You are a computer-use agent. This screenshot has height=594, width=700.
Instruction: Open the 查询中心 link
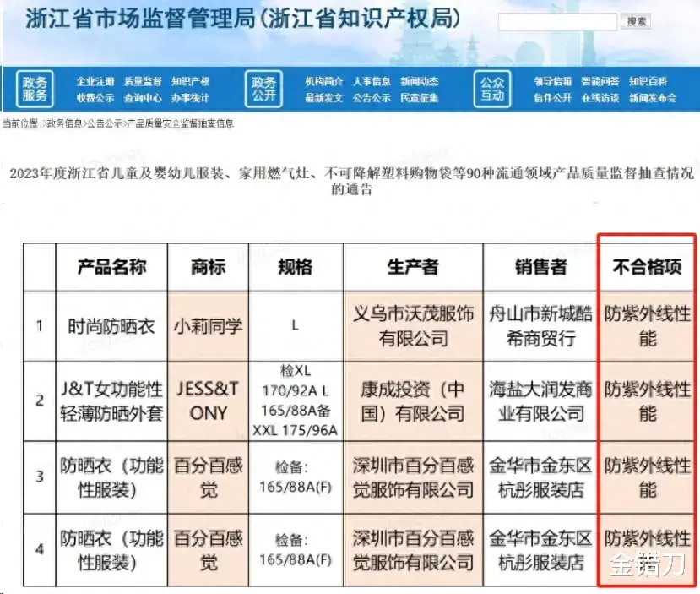pyautogui.click(x=145, y=96)
